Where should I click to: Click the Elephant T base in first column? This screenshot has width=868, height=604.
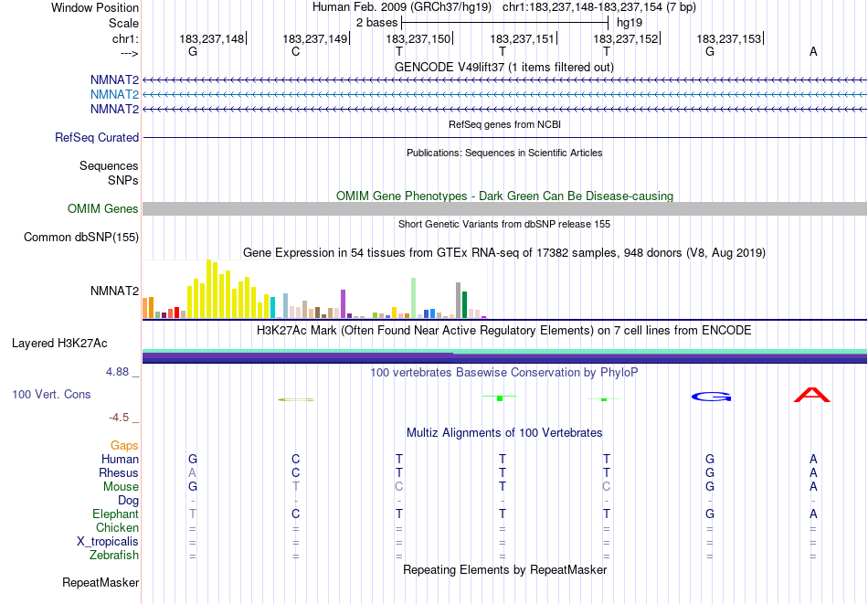pos(193,514)
